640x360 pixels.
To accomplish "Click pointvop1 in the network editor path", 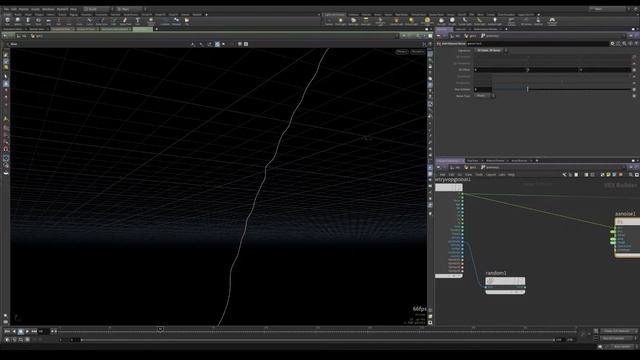I will (490, 167).
